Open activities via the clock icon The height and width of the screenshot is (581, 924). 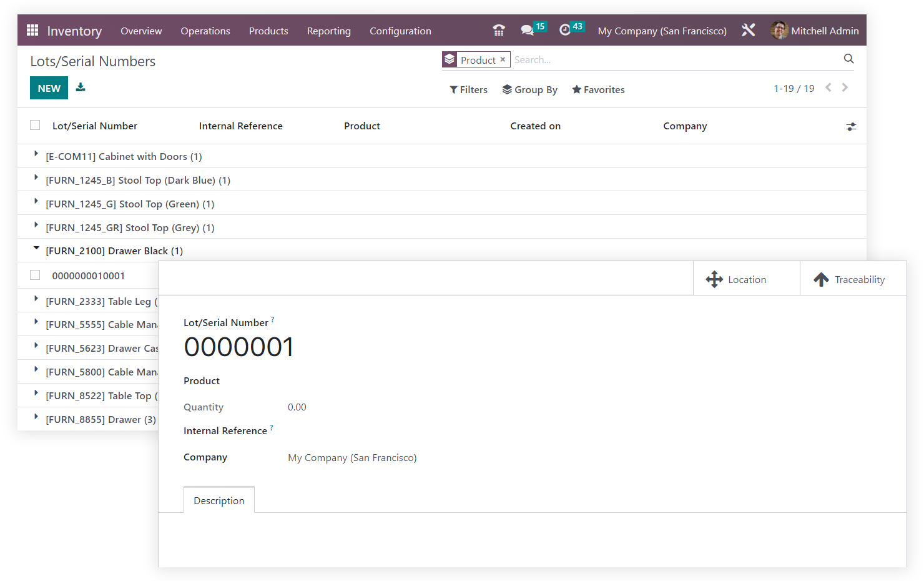(x=566, y=29)
